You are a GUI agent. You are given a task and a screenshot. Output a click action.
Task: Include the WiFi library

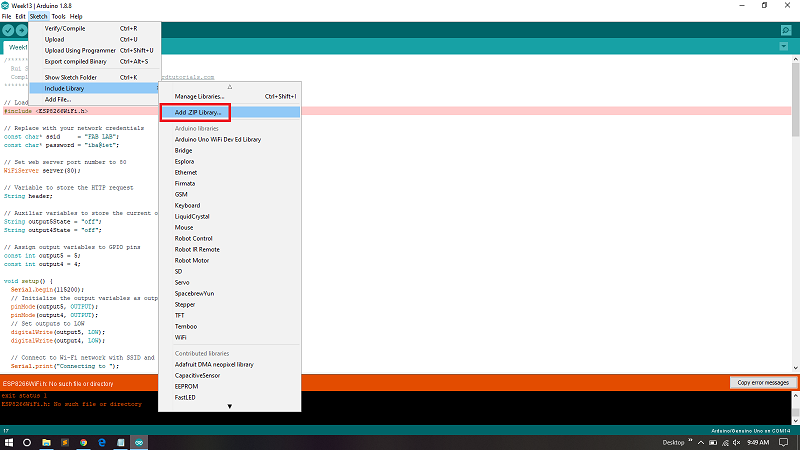(230, 337)
